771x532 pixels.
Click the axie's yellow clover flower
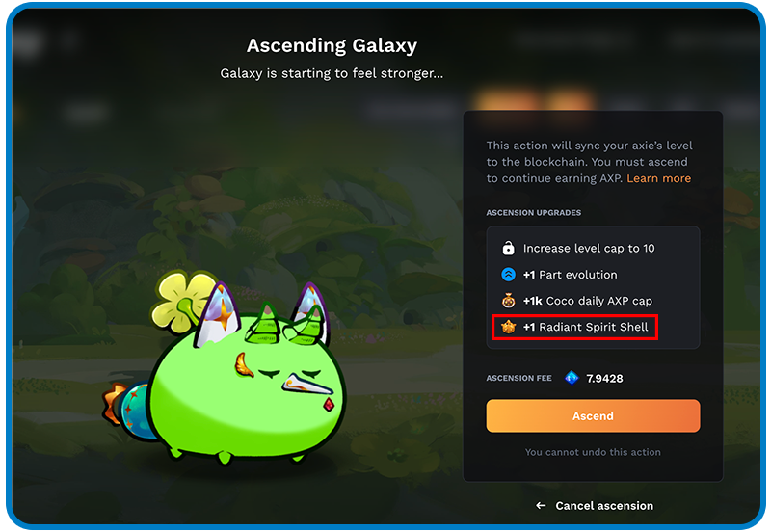pyautogui.click(x=183, y=299)
